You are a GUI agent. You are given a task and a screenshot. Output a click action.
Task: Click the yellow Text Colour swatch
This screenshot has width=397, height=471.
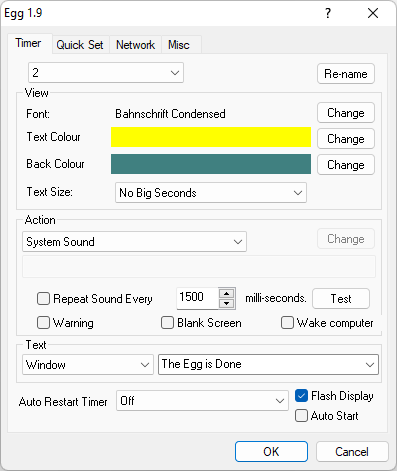(211, 137)
